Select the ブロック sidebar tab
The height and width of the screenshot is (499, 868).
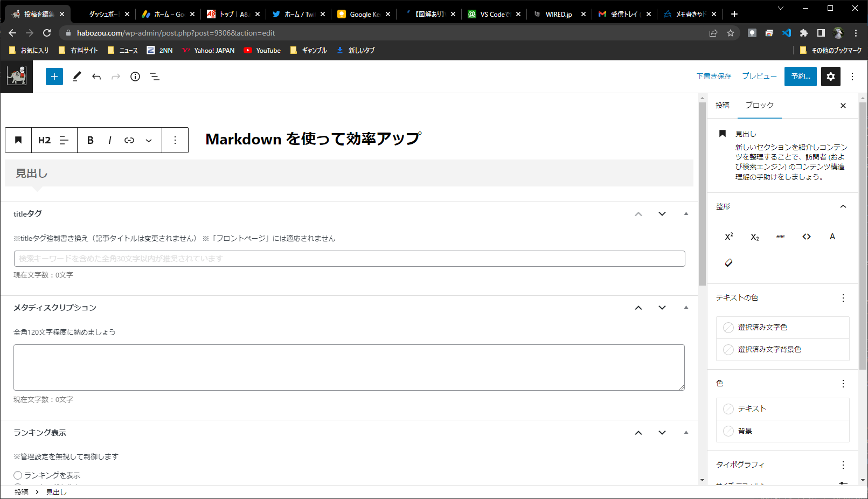click(759, 105)
